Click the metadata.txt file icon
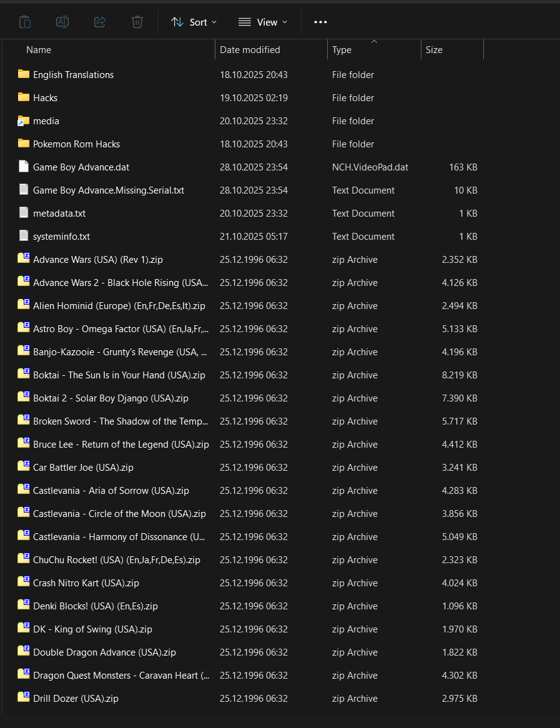The image size is (560, 728). point(24,213)
